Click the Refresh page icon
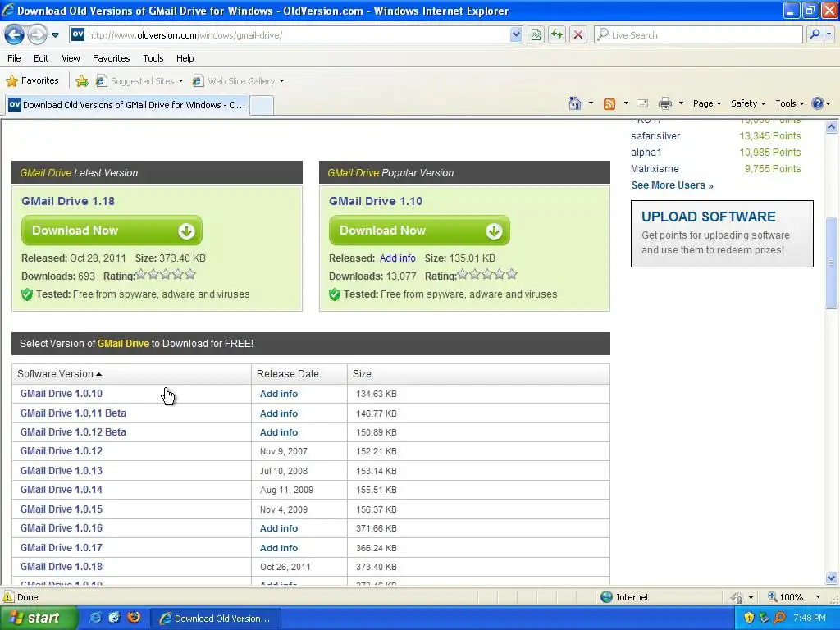Viewport: 840px width, 630px height. [557, 35]
